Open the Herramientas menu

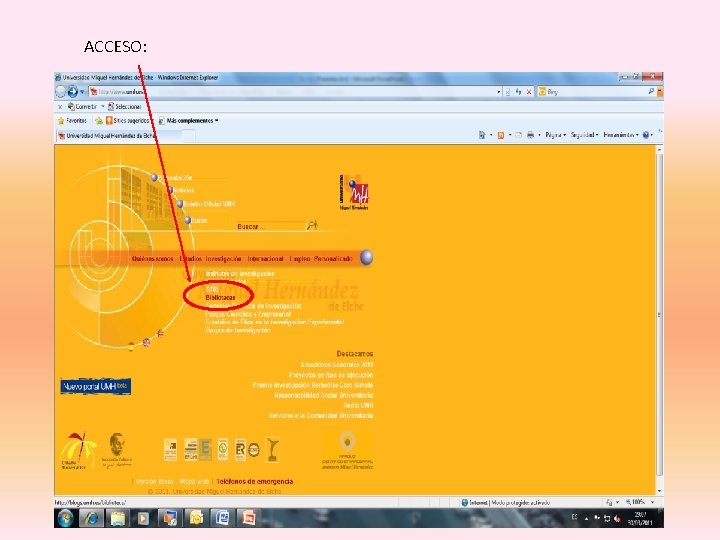tap(621, 135)
